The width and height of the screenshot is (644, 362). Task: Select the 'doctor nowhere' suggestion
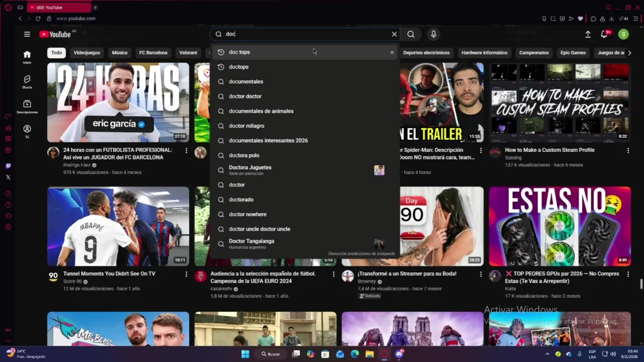pos(304,214)
